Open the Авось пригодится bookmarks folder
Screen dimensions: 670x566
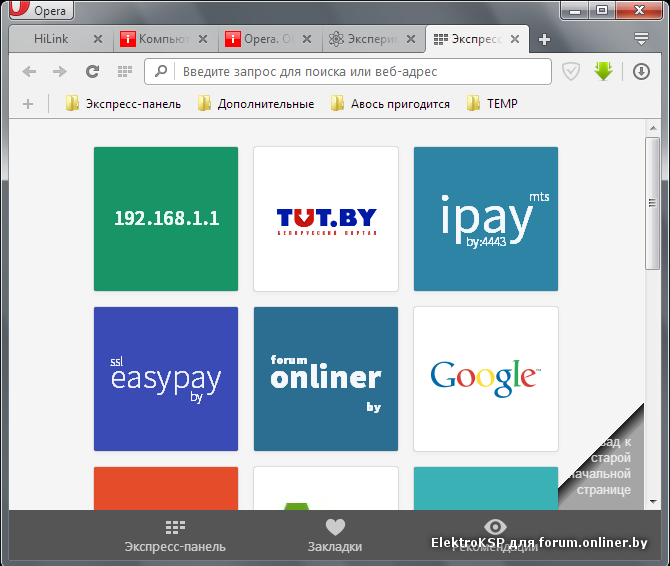click(x=390, y=104)
